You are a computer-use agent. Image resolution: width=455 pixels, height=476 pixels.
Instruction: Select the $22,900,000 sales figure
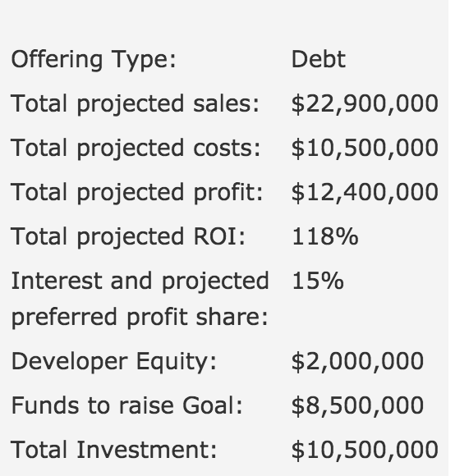[365, 104]
